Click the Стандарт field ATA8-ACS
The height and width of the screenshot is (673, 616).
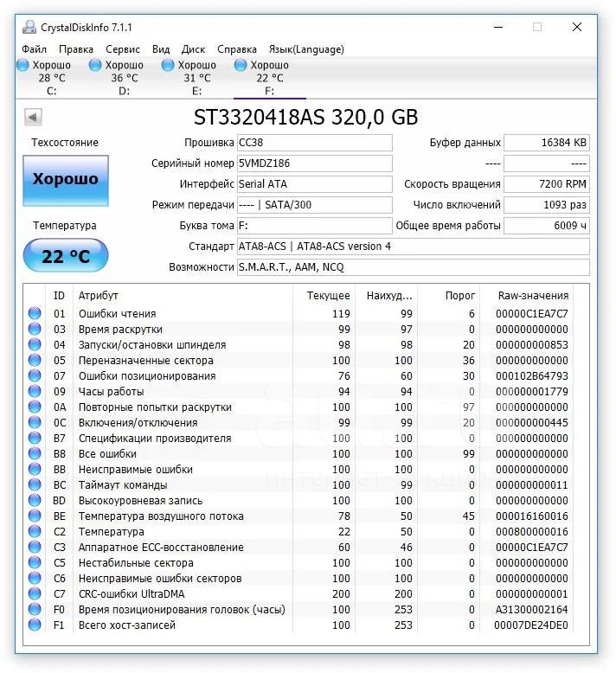(x=414, y=247)
